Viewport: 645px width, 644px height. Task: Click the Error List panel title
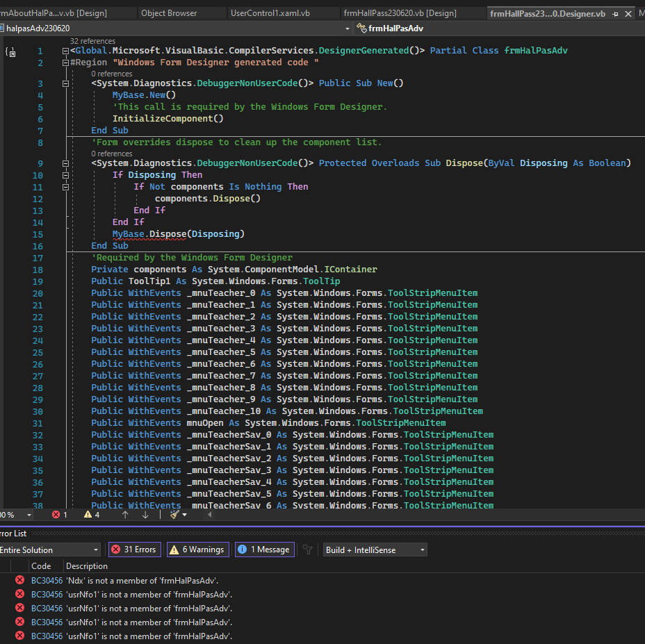[13, 534]
